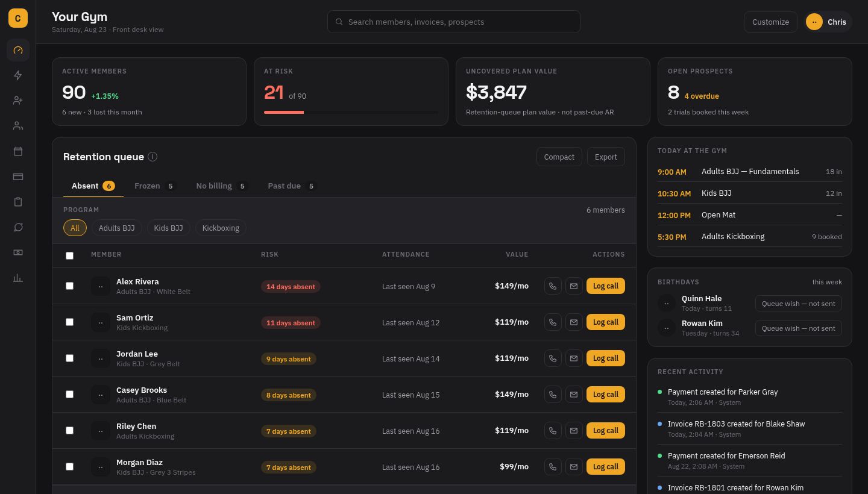Click the phone icon for Alex Rivera
Screen dimensions: 868x494
[553, 286]
